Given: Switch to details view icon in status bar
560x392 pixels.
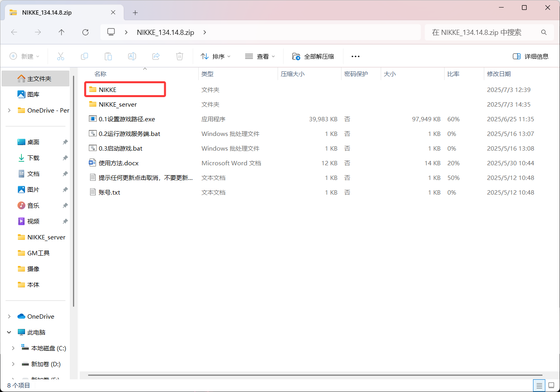Looking at the screenshot, I should [539, 385].
